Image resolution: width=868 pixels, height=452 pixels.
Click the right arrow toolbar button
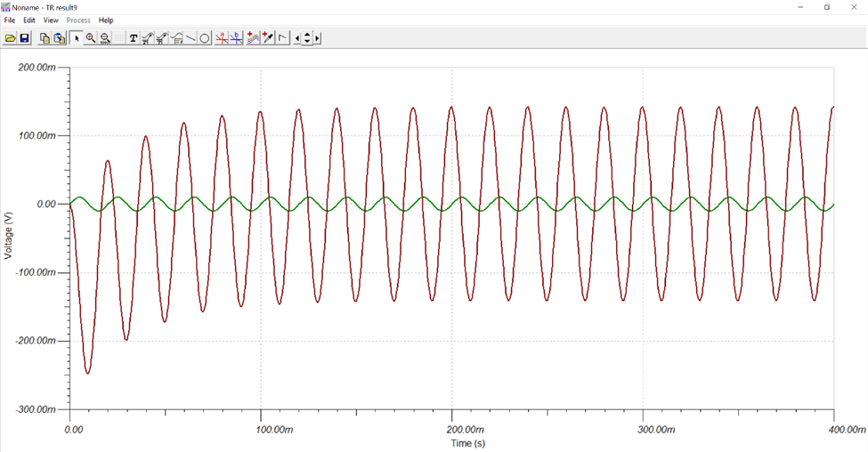click(317, 38)
